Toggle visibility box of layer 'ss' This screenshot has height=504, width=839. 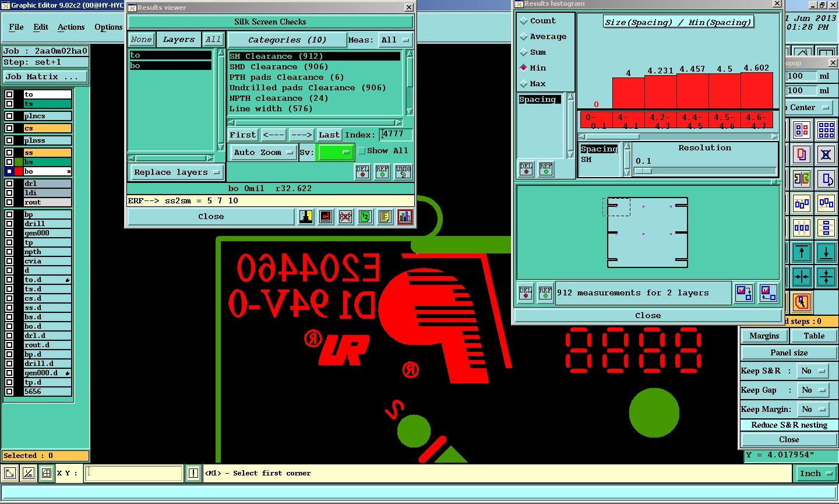click(9, 153)
